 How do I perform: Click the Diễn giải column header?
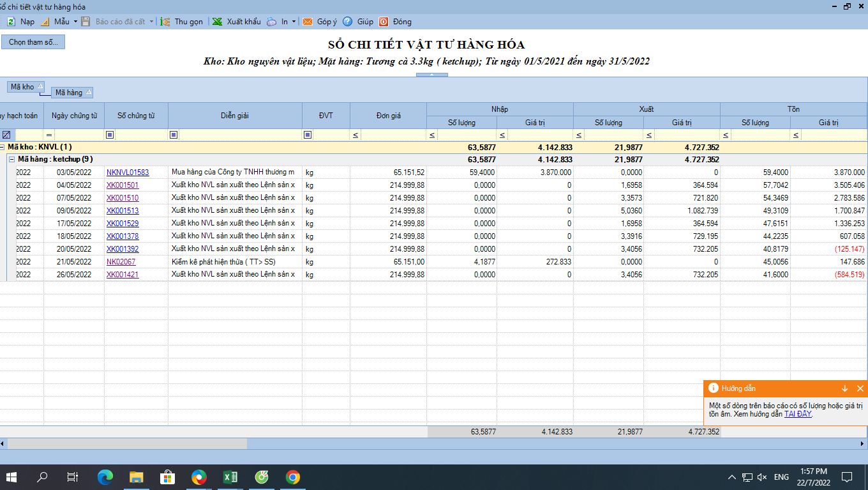235,116
